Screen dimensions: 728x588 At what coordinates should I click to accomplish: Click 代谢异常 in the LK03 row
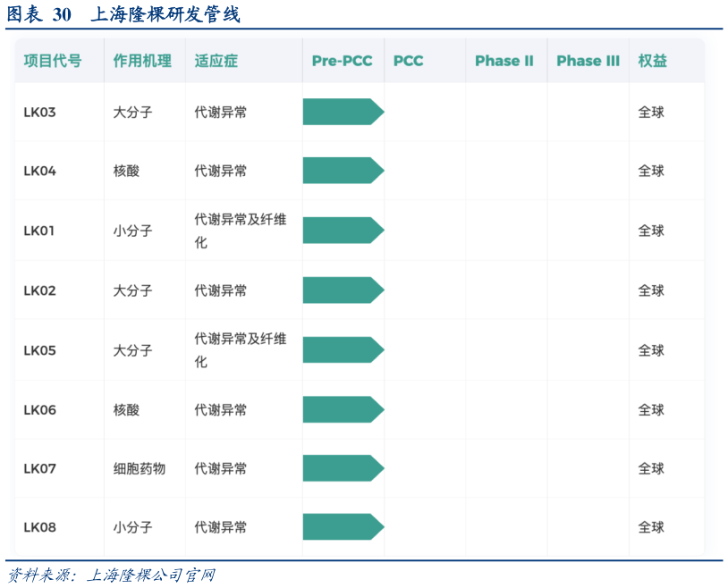pyautogui.click(x=221, y=113)
